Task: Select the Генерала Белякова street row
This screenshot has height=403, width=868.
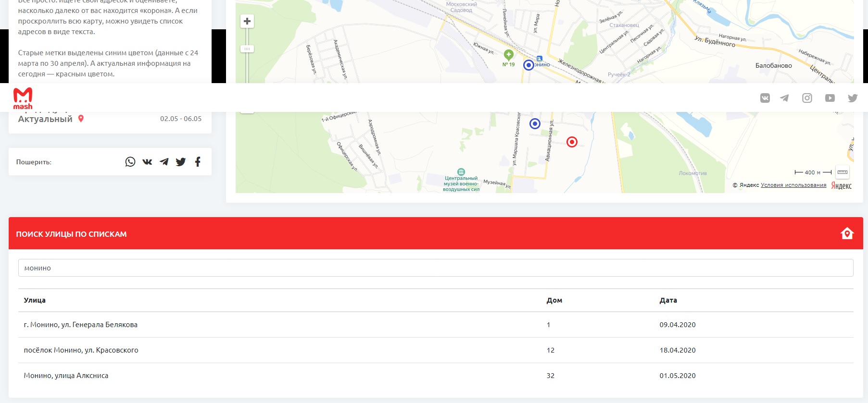Action: coord(81,325)
